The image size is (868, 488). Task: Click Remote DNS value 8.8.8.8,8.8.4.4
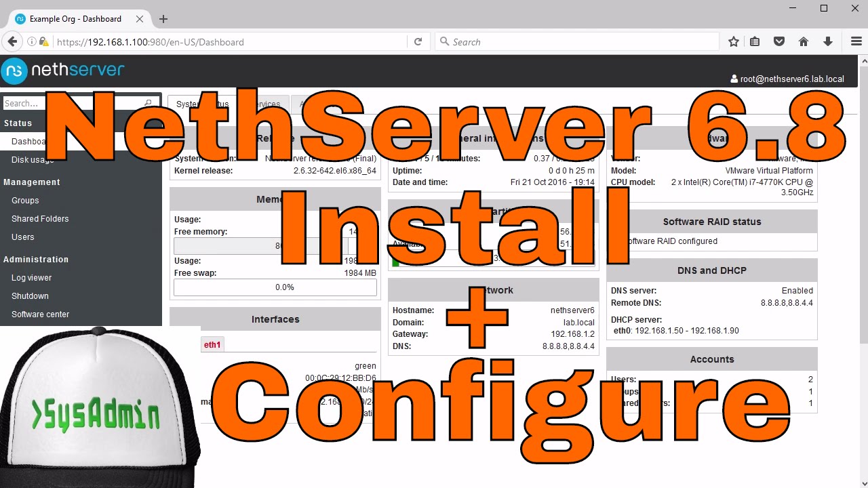787,303
